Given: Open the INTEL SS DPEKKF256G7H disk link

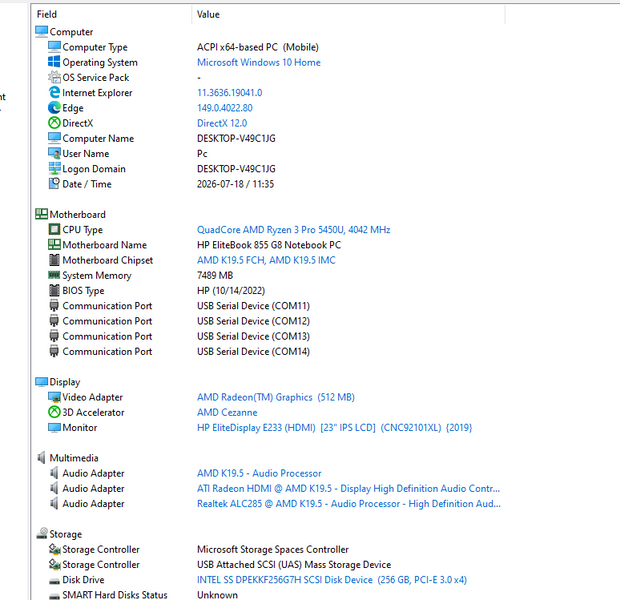Looking at the screenshot, I should [332, 579].
